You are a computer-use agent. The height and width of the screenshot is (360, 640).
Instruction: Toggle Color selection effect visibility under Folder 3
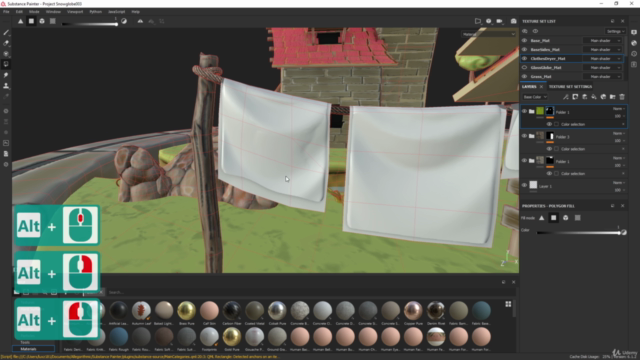(x=549, y=149)
